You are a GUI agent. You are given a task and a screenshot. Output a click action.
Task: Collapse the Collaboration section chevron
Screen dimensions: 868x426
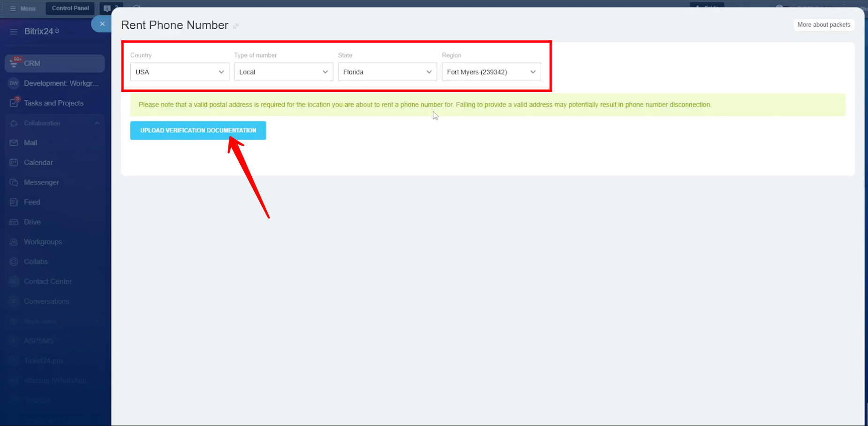(x=97, y=123)
